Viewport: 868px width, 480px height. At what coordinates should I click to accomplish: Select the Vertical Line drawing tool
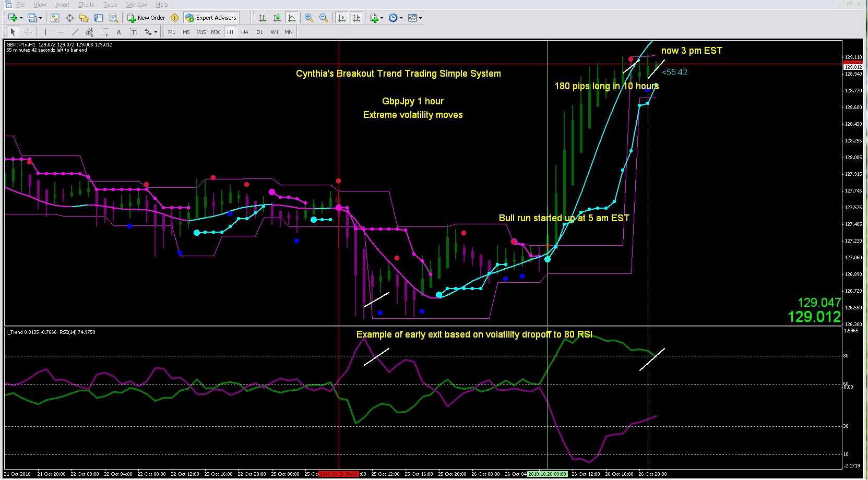click(45, 32)
